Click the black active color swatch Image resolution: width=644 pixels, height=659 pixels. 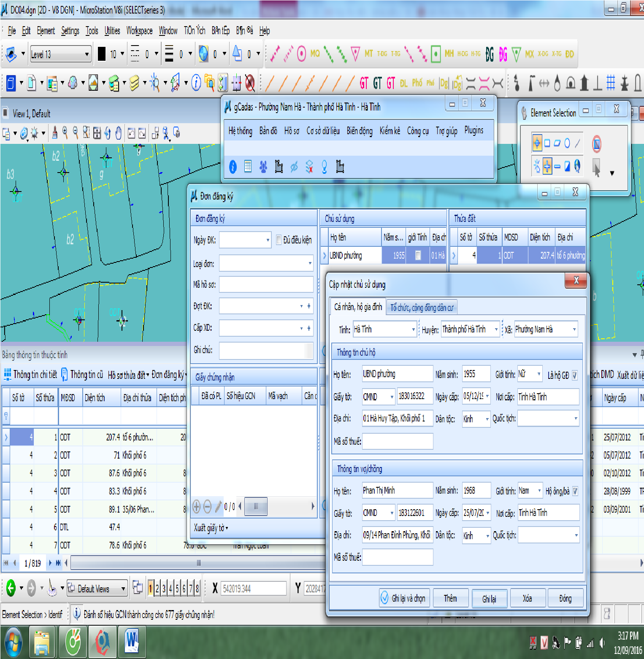[102, 54]
